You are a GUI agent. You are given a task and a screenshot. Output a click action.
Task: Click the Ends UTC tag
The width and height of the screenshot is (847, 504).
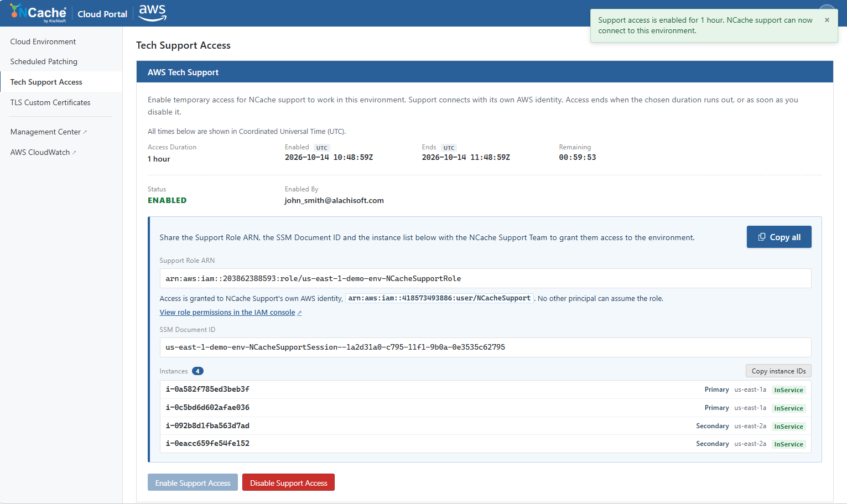(449, 148)
